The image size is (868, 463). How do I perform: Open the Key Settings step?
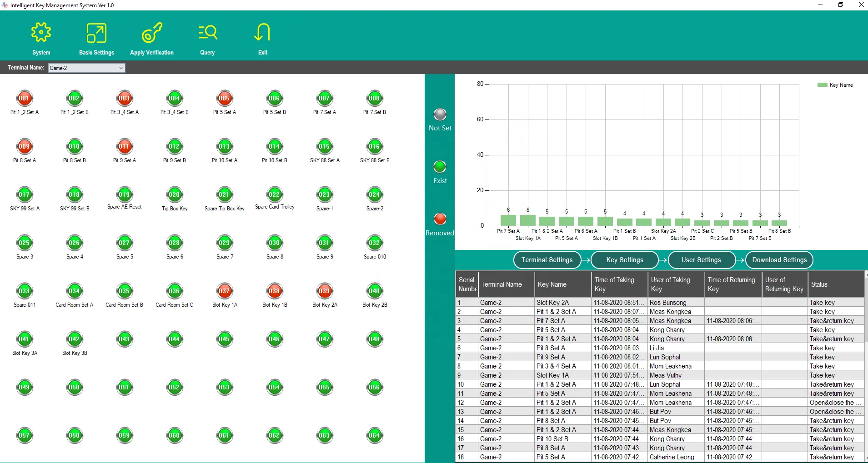click(625, 260)
